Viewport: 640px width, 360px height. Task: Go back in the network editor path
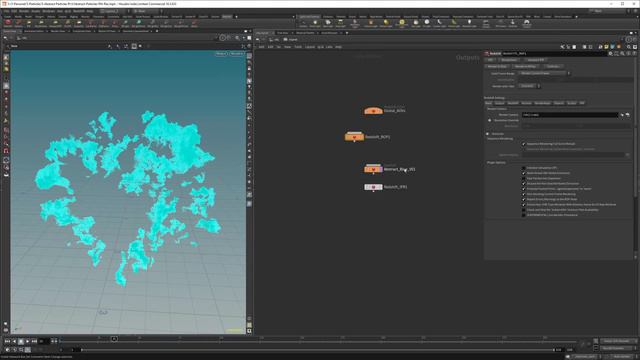click(x=258, y=40)
